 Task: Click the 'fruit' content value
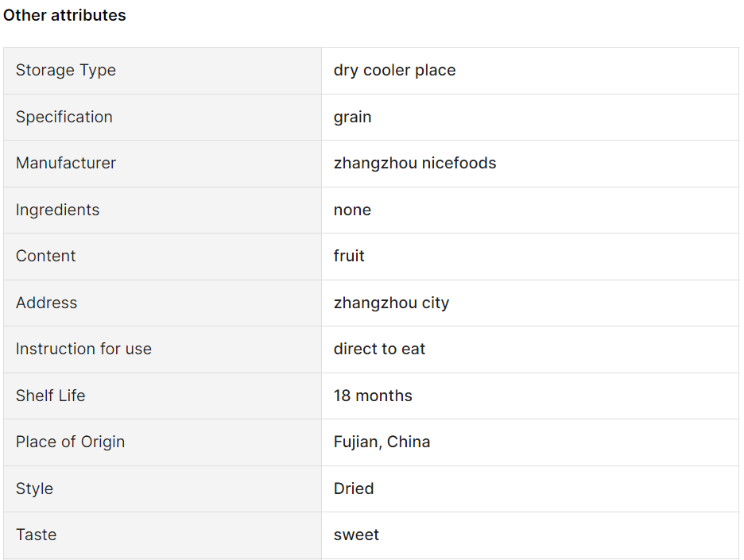click(349, 256)
